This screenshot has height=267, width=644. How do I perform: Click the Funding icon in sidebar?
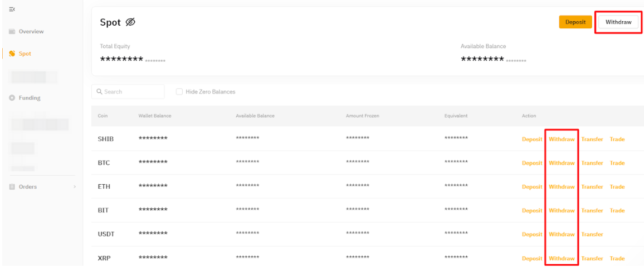click(x=12, y=98)
